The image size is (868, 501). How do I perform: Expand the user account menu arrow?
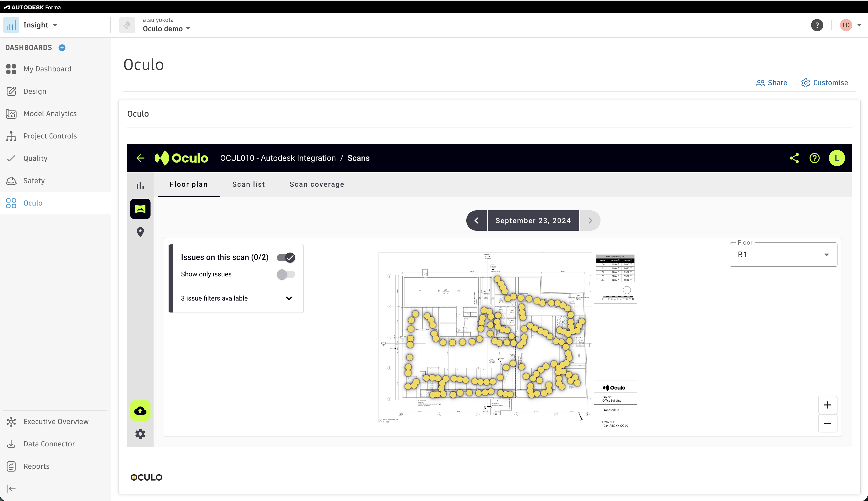click(x=859, y=25)
